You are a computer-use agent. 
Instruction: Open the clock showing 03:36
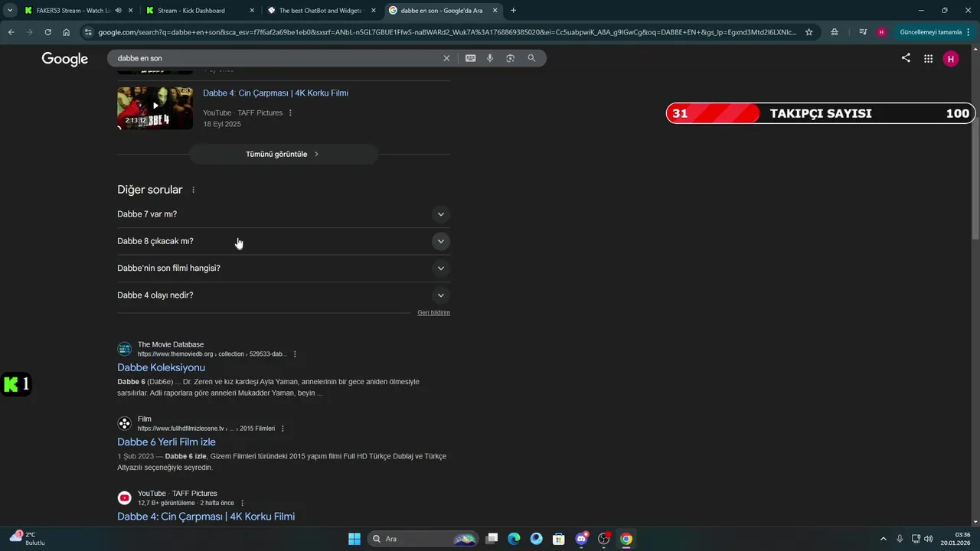point(955,539)
